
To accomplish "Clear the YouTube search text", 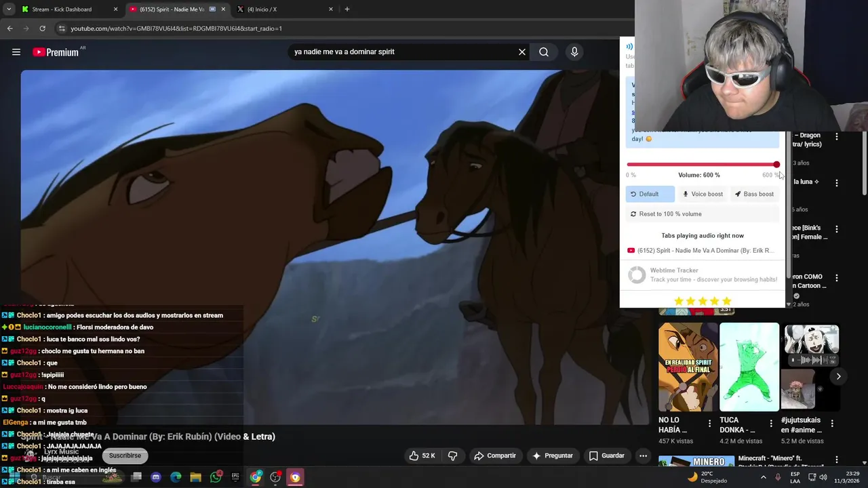I will 522,52.
